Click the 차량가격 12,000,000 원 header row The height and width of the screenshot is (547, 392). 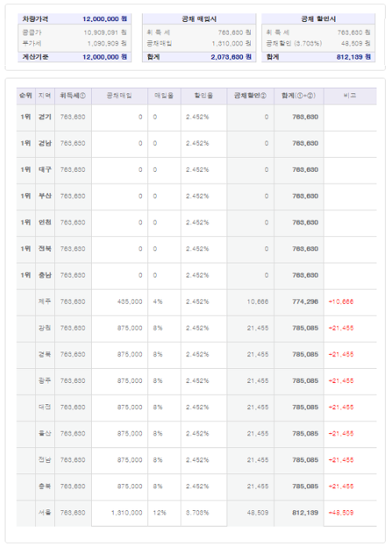74,19
